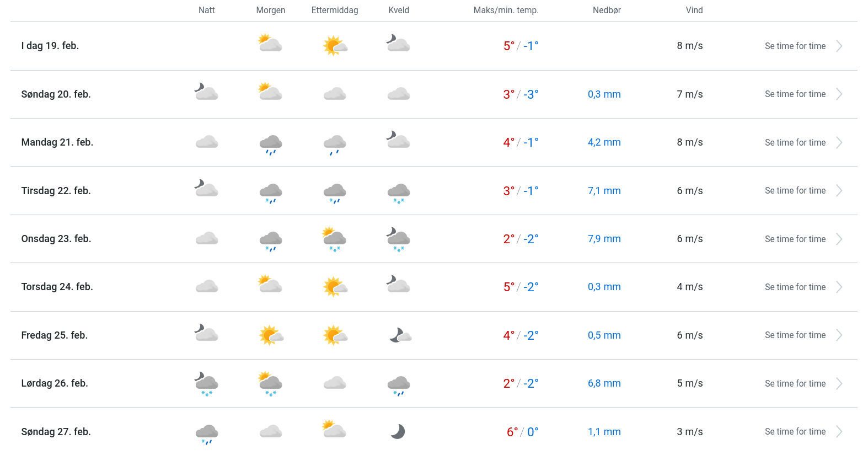This screenshot has height=455, width=868.
Task: Expand the chevron on Lørdag 26. feb. row
Action: pyautogui.click(x=839, y=383)
